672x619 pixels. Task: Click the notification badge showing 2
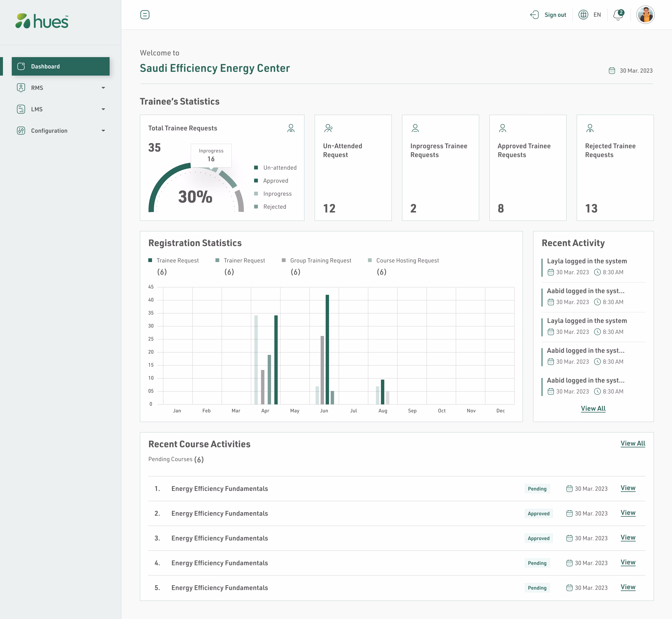tap(621, 12)
